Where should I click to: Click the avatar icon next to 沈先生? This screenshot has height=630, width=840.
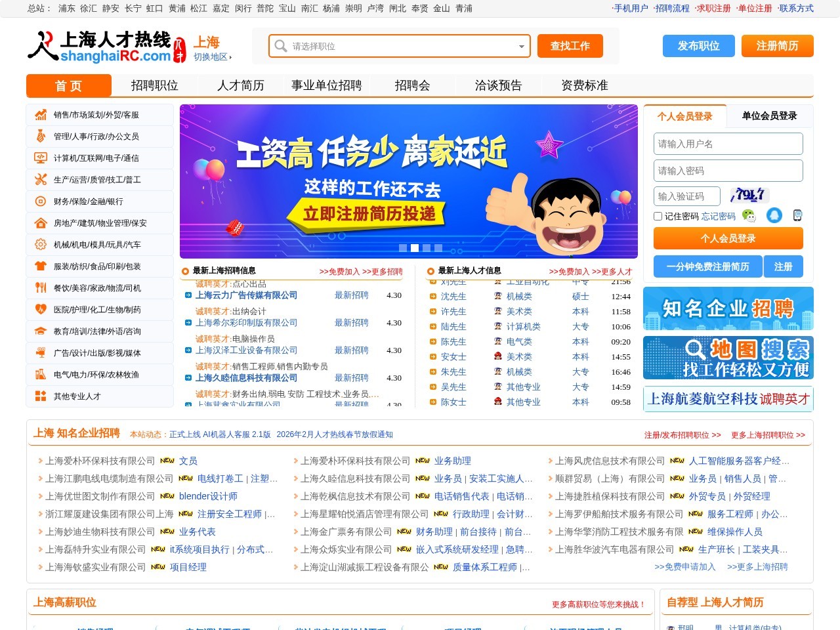498,297
